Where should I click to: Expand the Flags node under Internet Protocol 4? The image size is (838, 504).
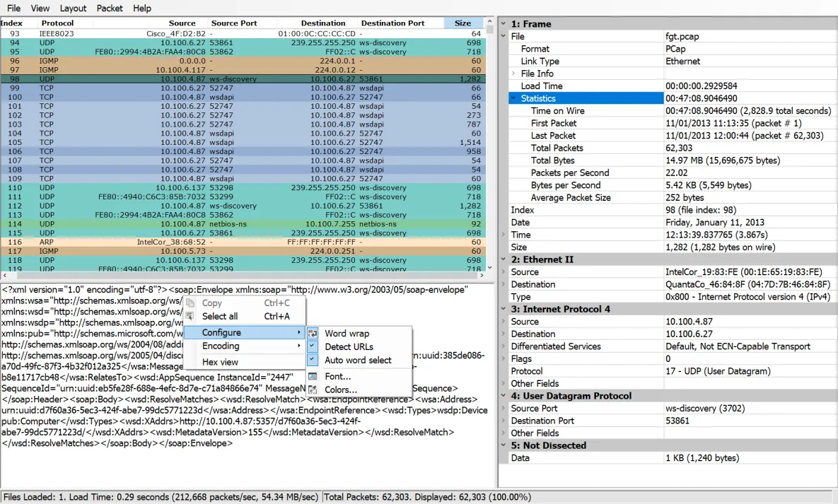click(x=504, y=358)
